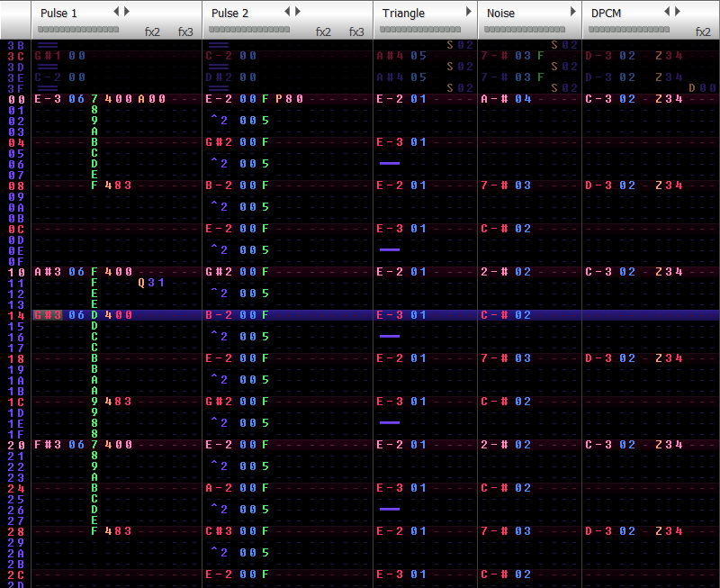Select the DPCM channel header title
This screenshot has height=588, width=720.
[606, 14]
